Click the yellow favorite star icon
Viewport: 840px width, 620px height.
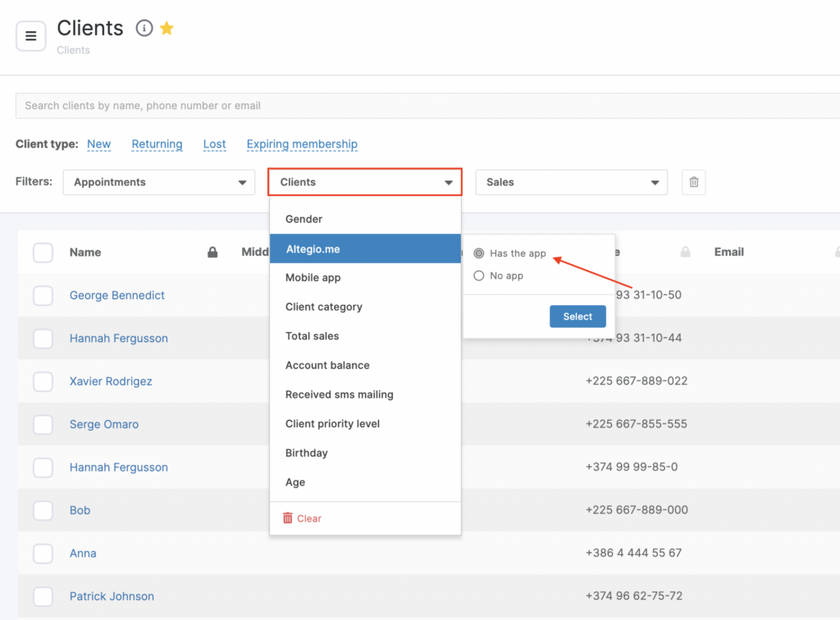pyautogui.click(x=167, y=29)
